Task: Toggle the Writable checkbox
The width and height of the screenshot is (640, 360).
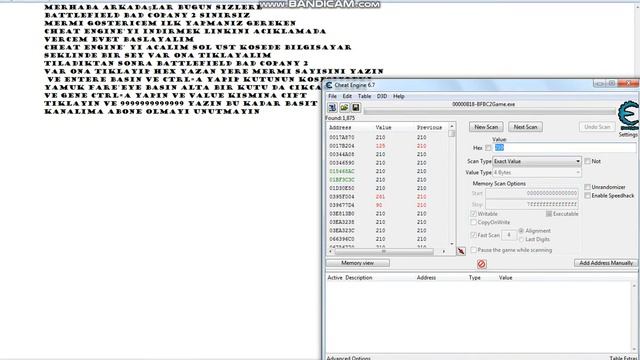Action: pyautogui.click(x=473, y=214)
